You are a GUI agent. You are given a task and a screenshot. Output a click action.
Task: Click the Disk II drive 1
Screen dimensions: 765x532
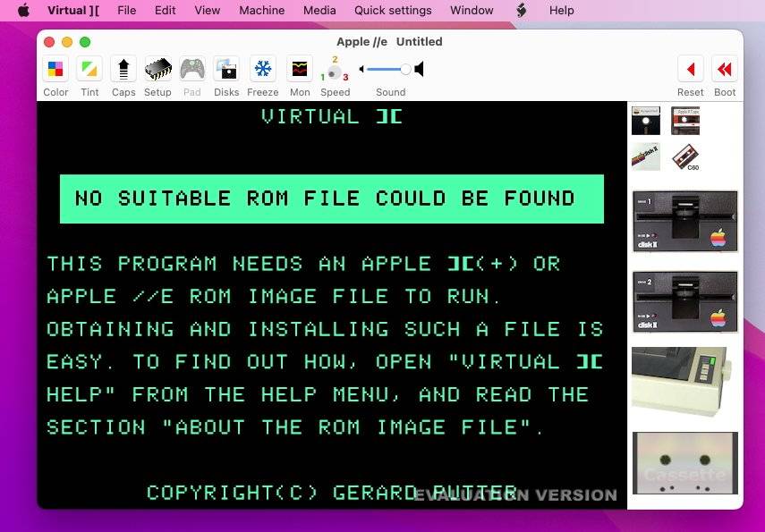[x=684, y=224]
